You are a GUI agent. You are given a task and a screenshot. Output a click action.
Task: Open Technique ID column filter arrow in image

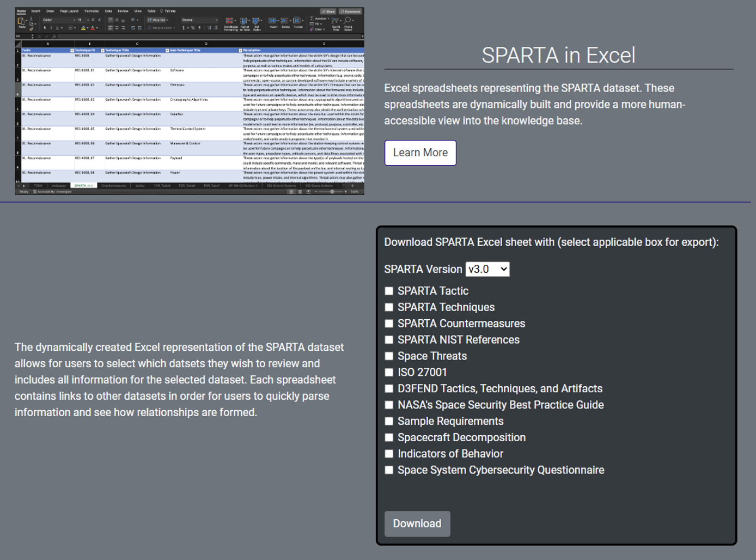[x=102, y=50]
